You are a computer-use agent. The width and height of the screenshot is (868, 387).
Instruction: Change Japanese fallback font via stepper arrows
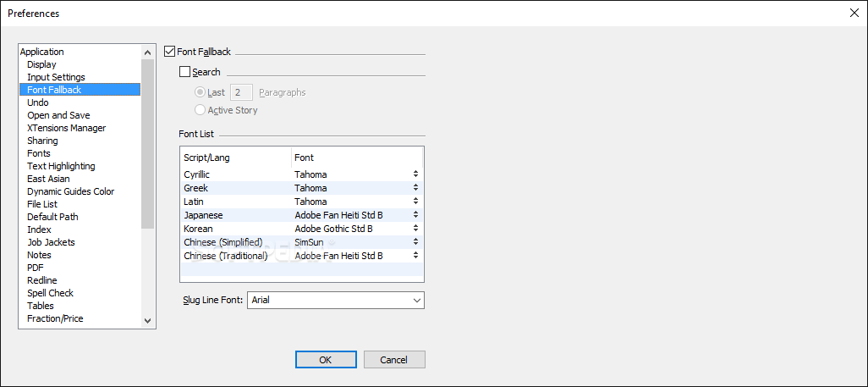(x=415, y=214)
